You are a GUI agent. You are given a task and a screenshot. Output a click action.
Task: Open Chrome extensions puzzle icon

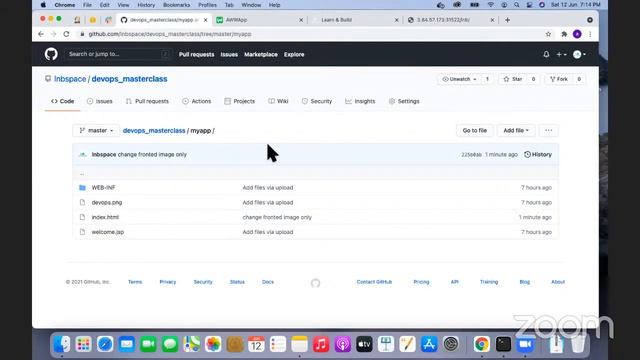pos(564,34)
